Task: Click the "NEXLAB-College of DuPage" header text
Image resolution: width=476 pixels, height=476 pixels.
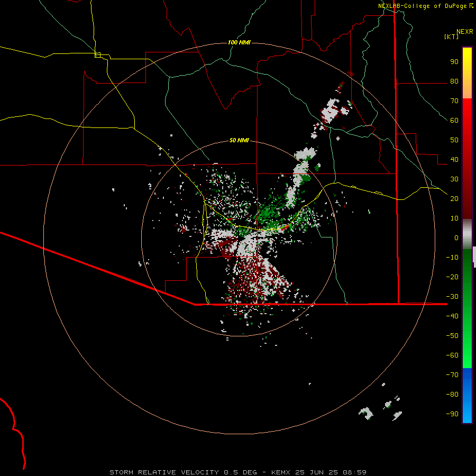Action: [x=422, y=6]
